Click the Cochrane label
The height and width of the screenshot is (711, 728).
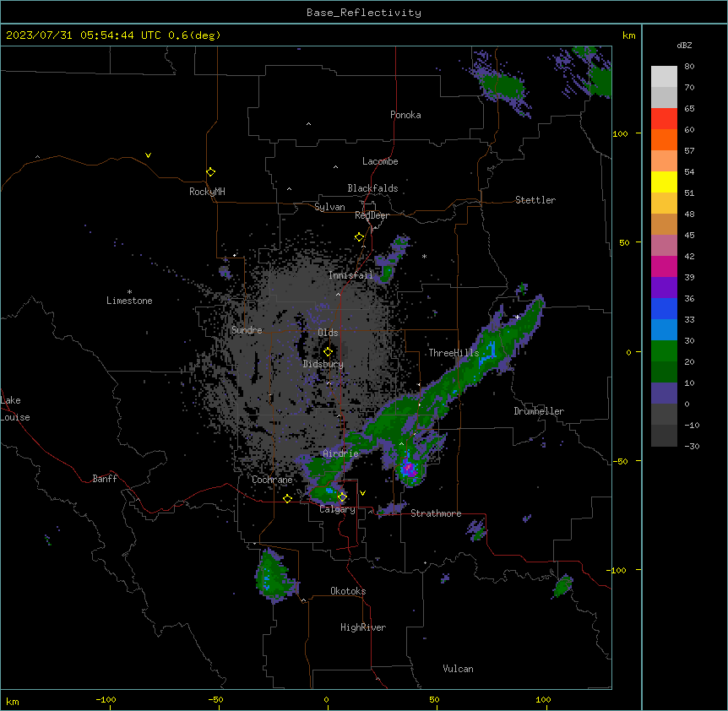pos(272,480)
